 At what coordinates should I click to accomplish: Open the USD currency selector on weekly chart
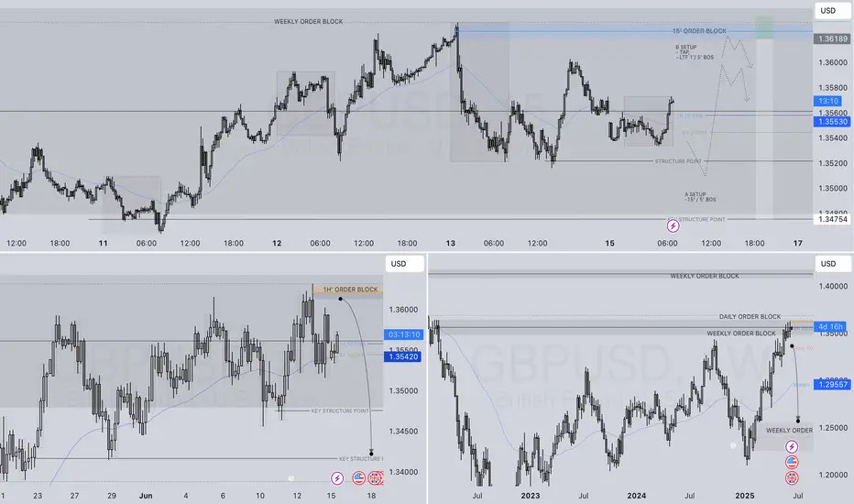(833, 264)
